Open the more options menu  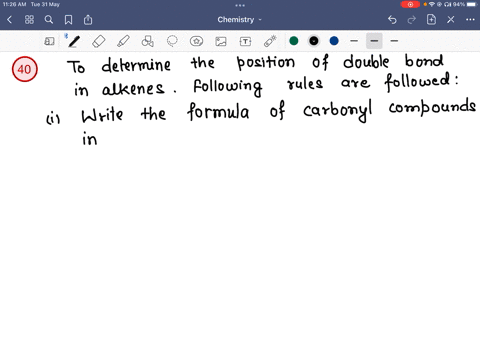pos(470,20)
